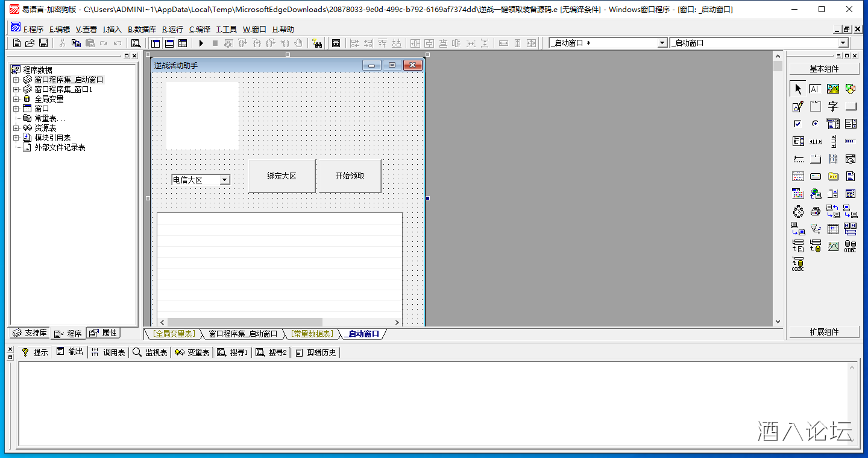Open the '_启动窗口 *' toolbar dropdown
Image resolution: width=868 pixels, height=458 pixels.
[662, 43]
